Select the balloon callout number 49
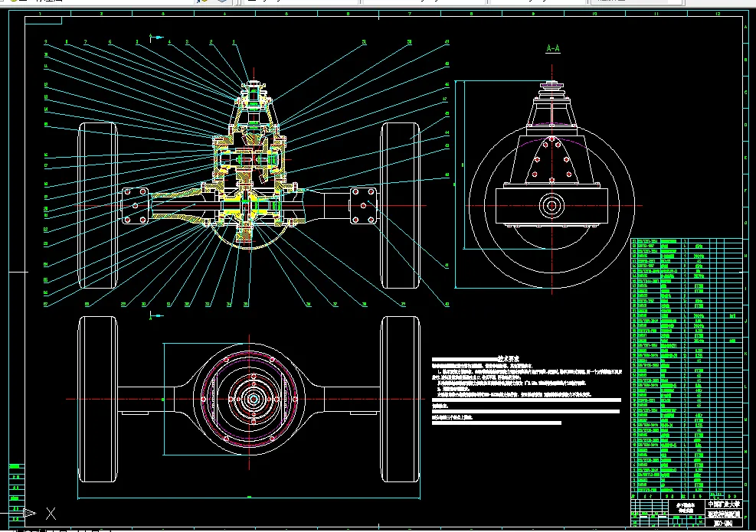756x532 pixels. (x=447, y=42)
